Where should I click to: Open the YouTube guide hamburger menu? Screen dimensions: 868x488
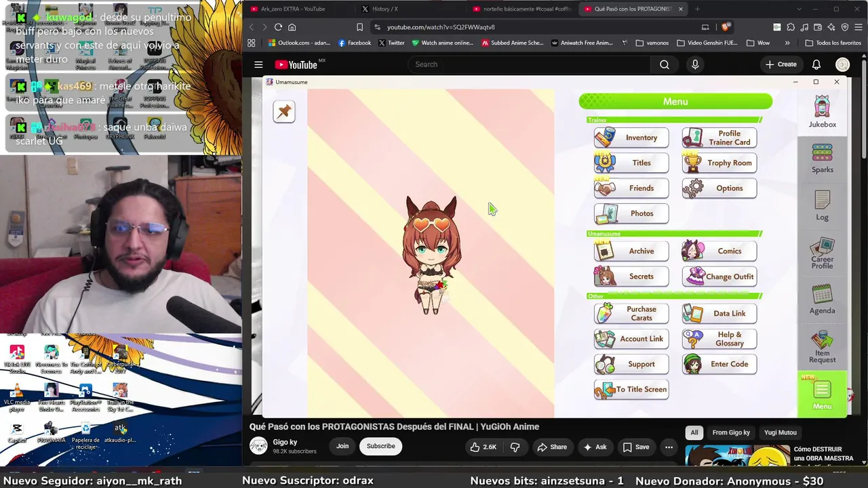tap(258, 64)
